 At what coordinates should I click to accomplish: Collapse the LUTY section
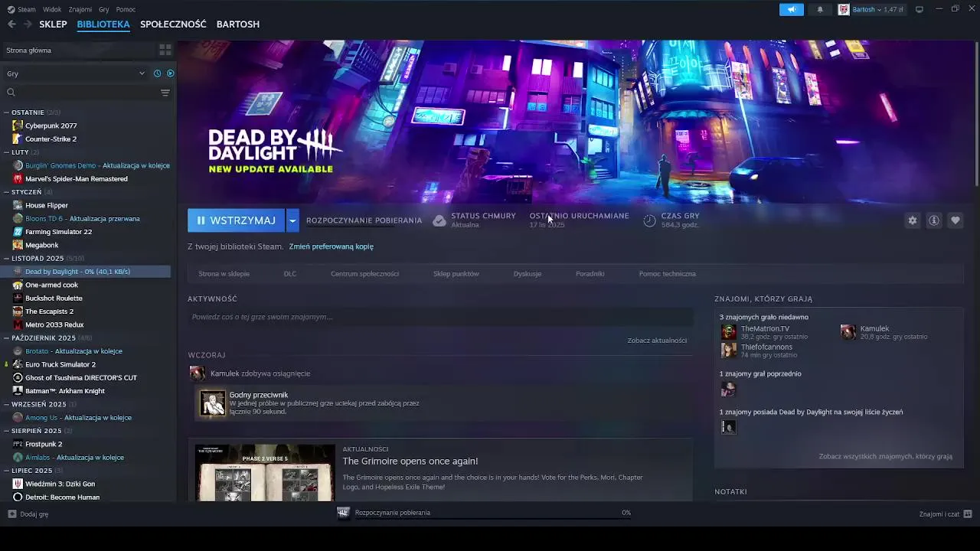coord(6,152)
